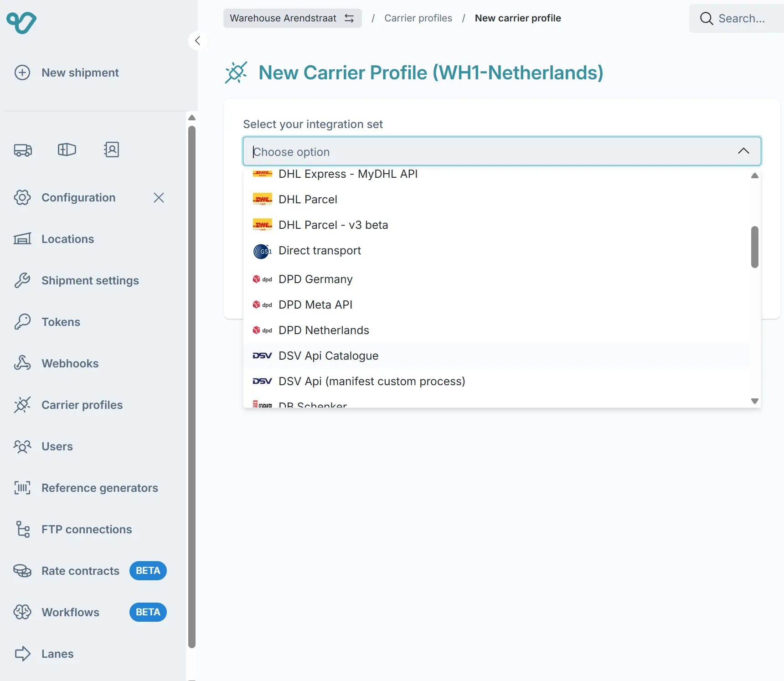Image resolution: width=784 pixels, height=681 pixels.
Task: Click the dropdown list scrollbar thumb
Action: point(755,247)
